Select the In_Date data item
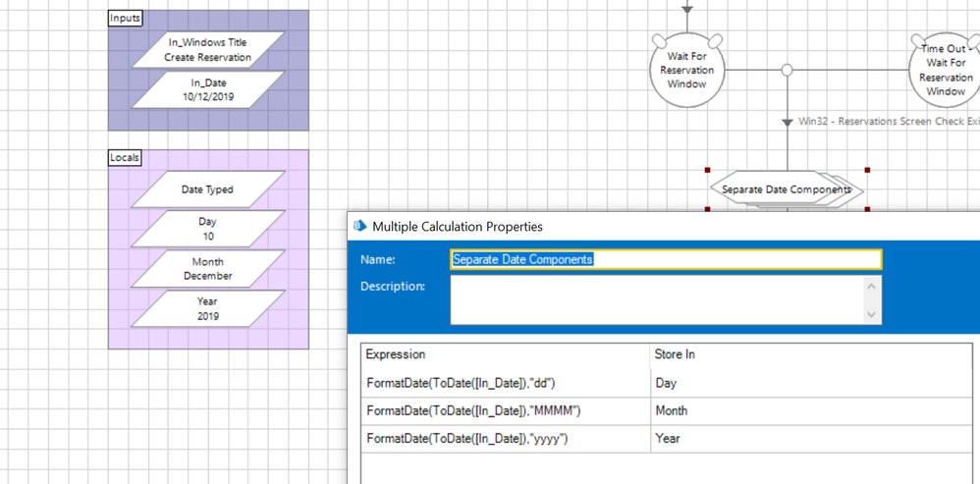The height and width of the screenshot is (484, 980). click(207, 90)
